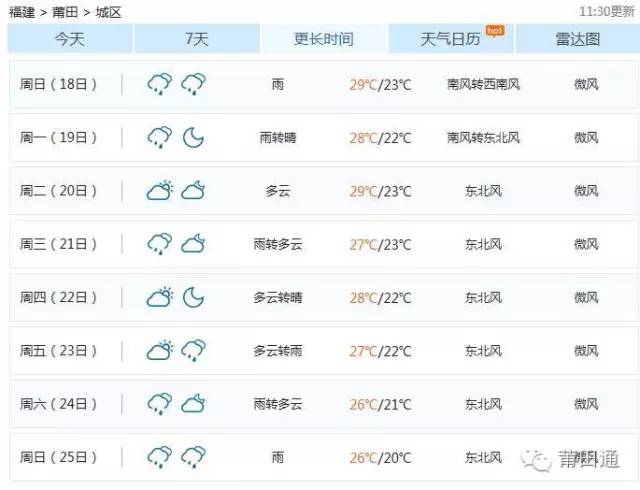Click the 29℃/23℃ temperature for 周二

pyautogui.click(x=380, y=191)
